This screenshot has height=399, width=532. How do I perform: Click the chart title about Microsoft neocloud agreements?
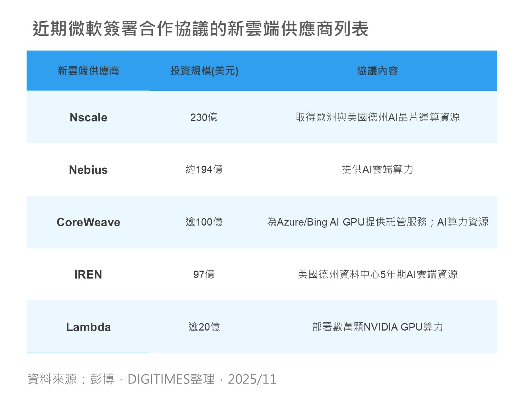(200, 29)
